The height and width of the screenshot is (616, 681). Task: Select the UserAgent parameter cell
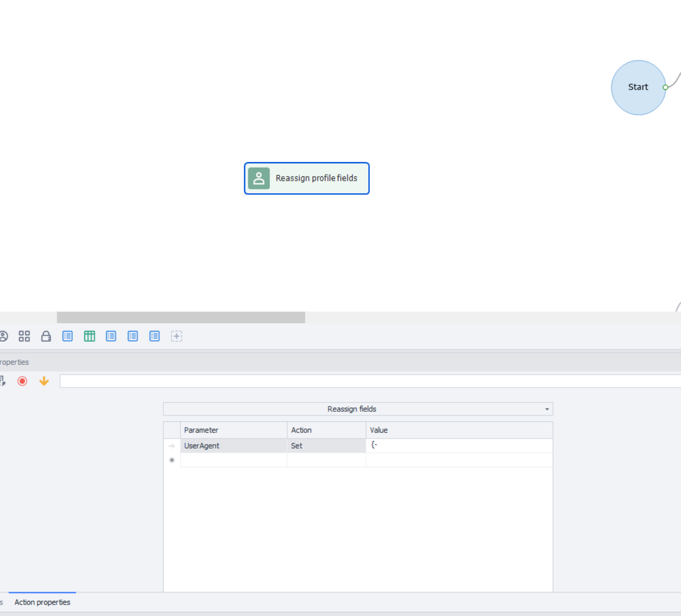click(234, 446)
